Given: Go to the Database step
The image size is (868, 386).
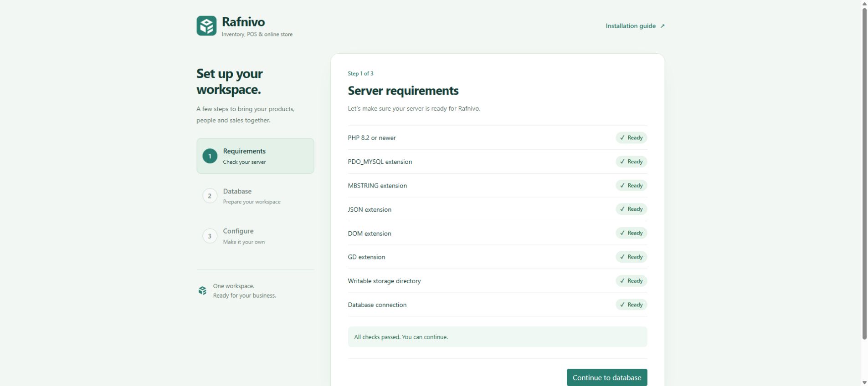Looking at the screenshot, I should click(x=255, y=196).
